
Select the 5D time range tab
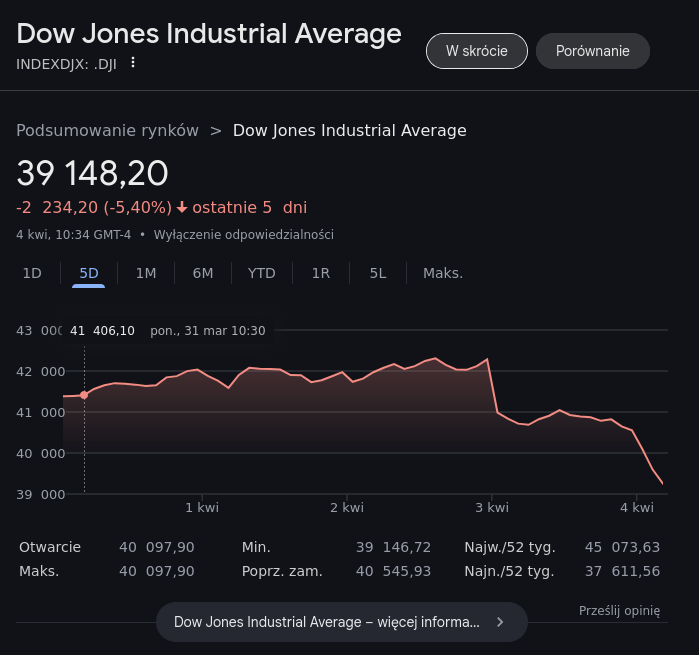[89, 273]
